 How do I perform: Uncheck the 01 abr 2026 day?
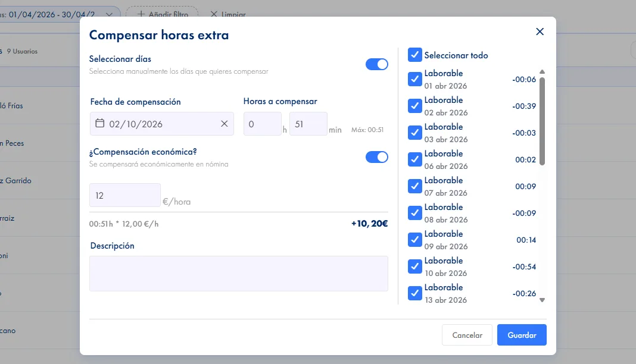415,79
